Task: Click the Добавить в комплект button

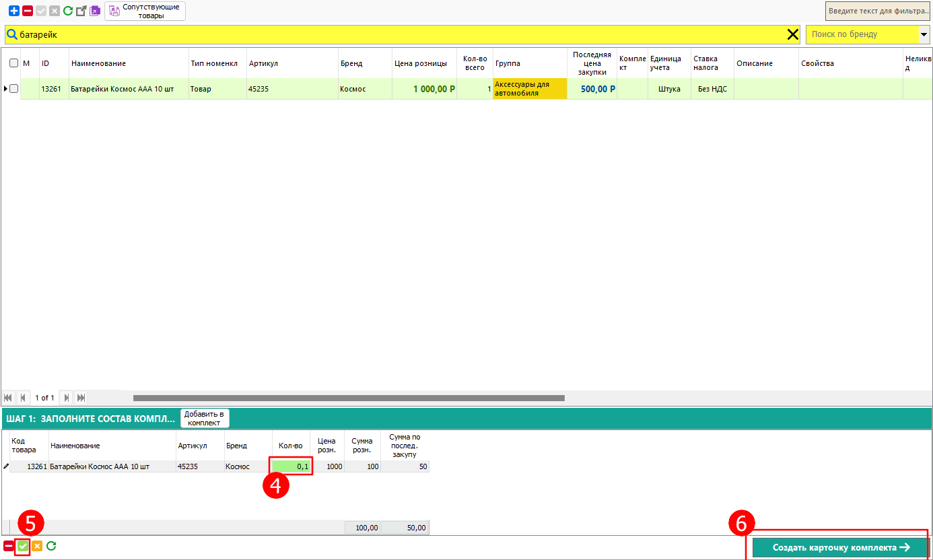Action: pyautogui.click(x=205, y=418)
